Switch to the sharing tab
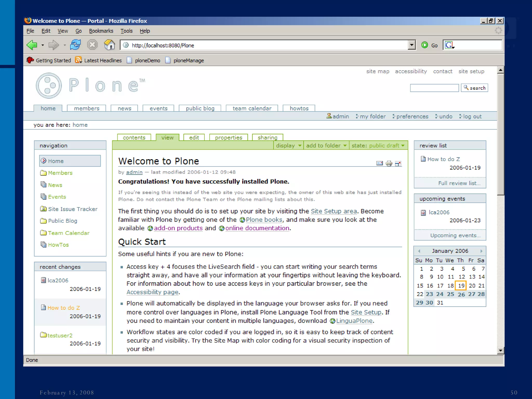This screenshot has height=399, width=532. pos(268,137)
